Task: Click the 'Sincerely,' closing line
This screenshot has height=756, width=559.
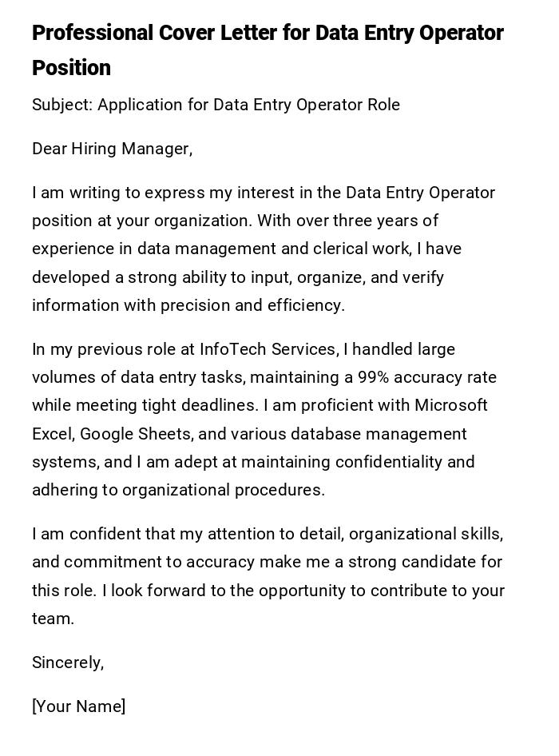Action: point(68,662)
